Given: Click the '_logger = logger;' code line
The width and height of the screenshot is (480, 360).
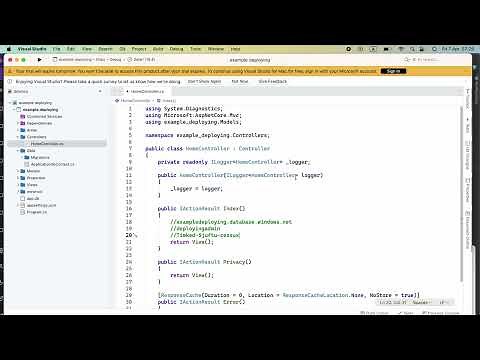Looking at the screenshot, I should pyautogui.click(x=196, y=189).
